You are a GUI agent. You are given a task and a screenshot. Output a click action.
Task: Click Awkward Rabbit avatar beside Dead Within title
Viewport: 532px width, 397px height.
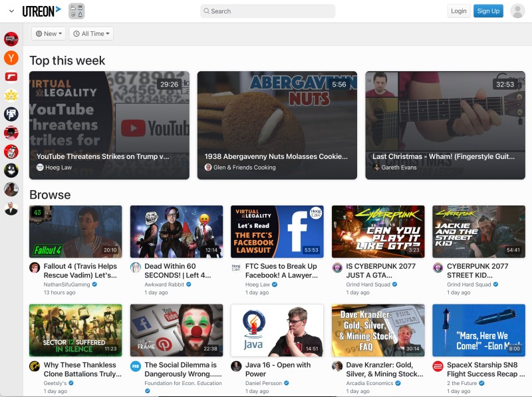[x=136, y=267]
